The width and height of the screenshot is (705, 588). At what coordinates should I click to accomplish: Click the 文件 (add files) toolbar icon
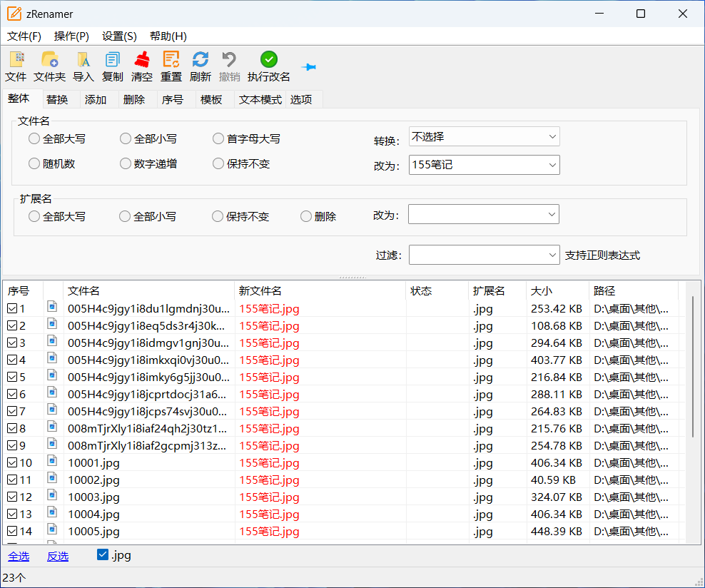pyautogui.click(x=16, y=60)
